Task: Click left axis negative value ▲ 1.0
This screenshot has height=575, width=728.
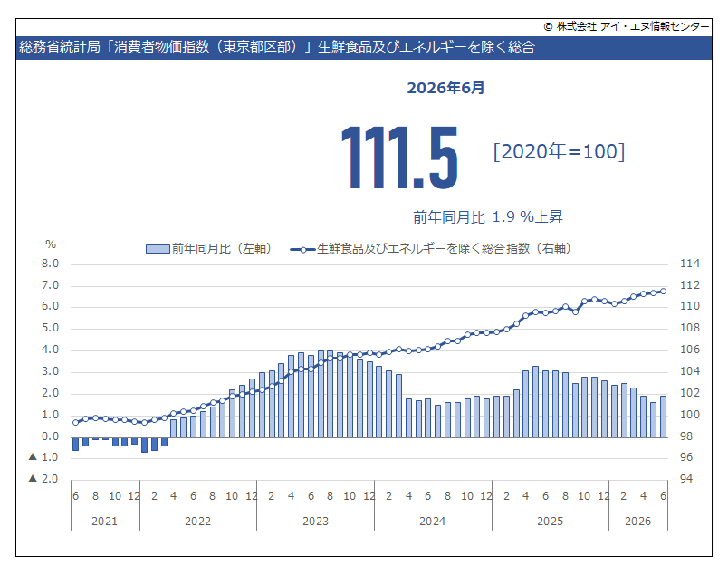Action: pyautogui.click(x=43, y=457)
